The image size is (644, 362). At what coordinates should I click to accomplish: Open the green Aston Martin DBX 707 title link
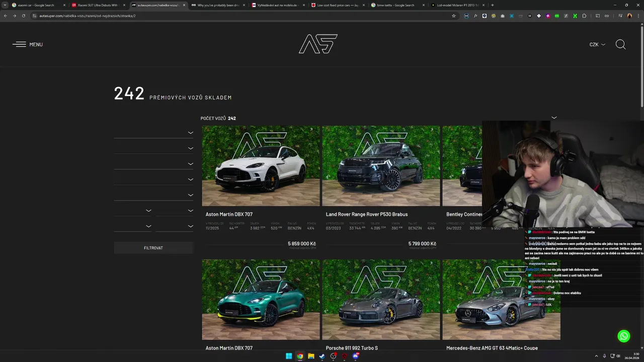pos(229,348)
